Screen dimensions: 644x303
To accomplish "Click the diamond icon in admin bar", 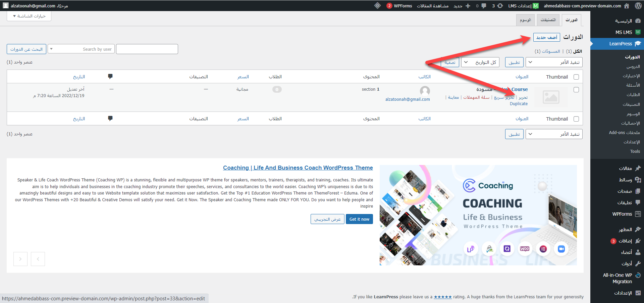I will (x=377, y=6).
